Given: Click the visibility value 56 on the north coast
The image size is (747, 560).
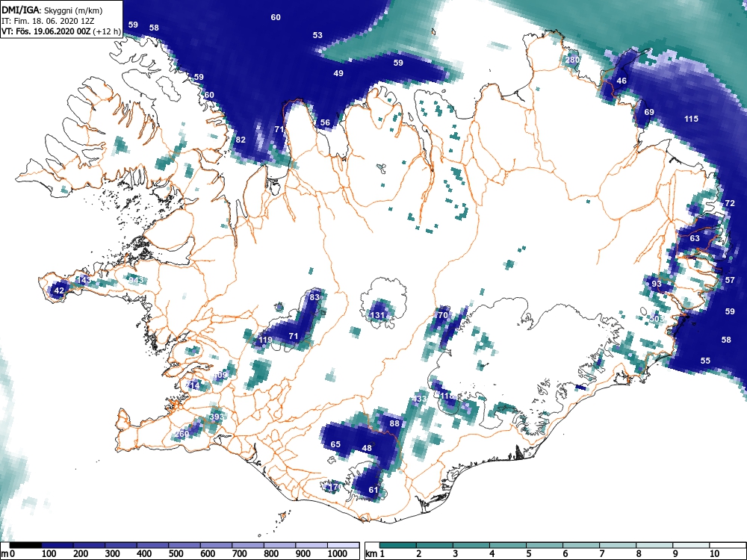Looking at the screenshot, I should [x=325, y=122].
